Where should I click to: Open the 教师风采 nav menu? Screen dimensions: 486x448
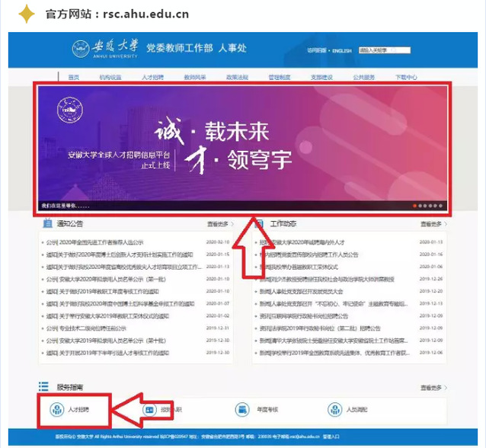point(195,77)
